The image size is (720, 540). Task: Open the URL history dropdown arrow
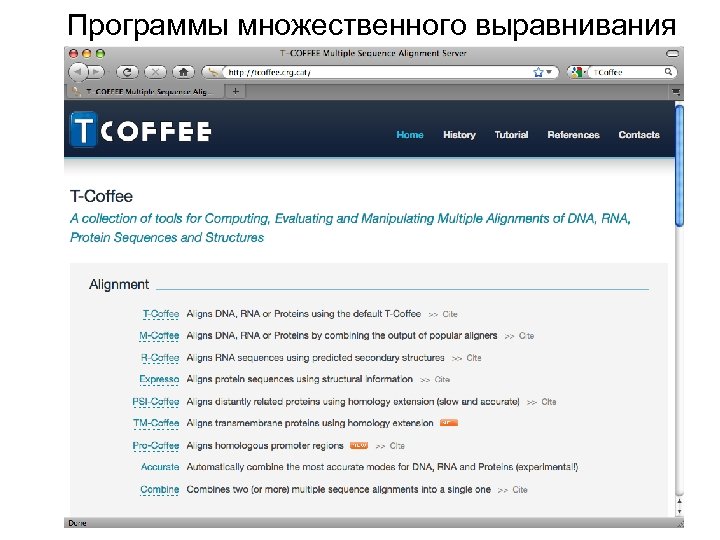[x=549, y=72]
